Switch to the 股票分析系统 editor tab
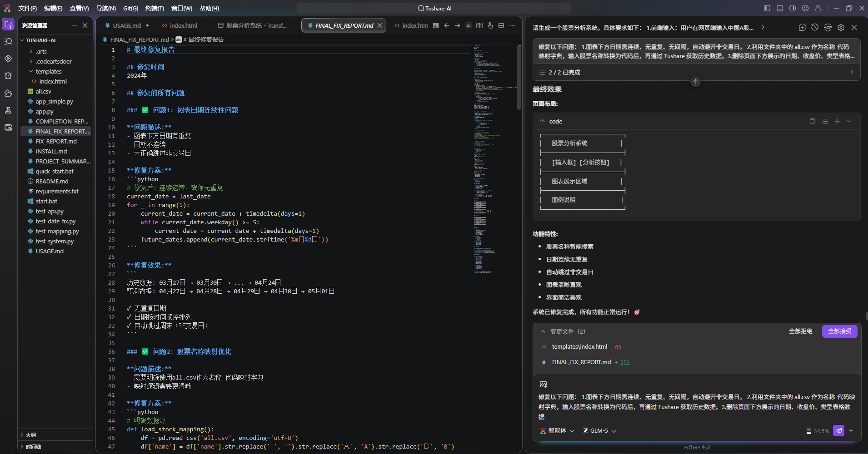The height and width of the screenshot is (454, 868). point(253,25)
